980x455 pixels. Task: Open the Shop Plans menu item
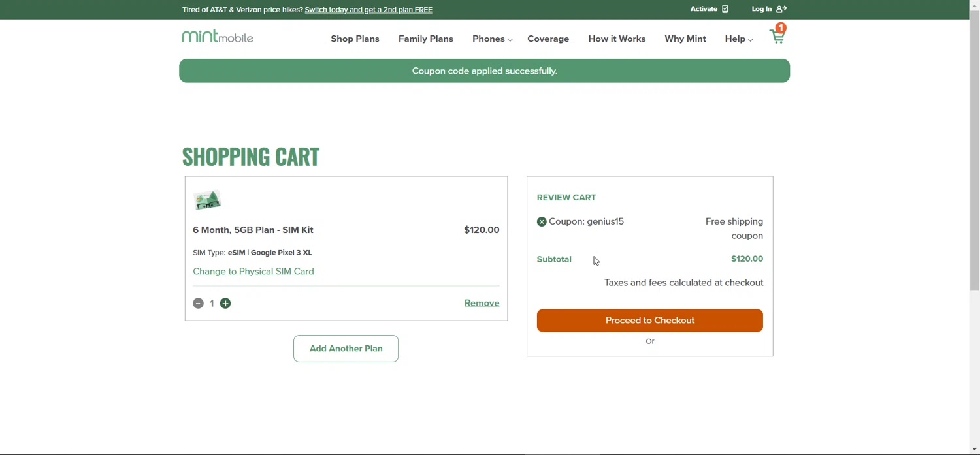pyautogui.click(x=355, y=39)
